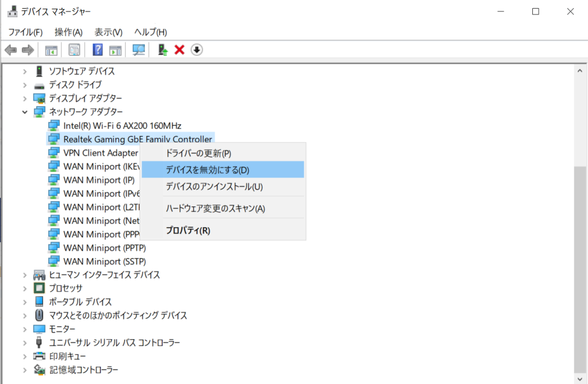The width and height of the screenshot is (588, 384).
Task: Click デバイスのアンインストール(U) menu entry
Action: [x=214, y=187]
